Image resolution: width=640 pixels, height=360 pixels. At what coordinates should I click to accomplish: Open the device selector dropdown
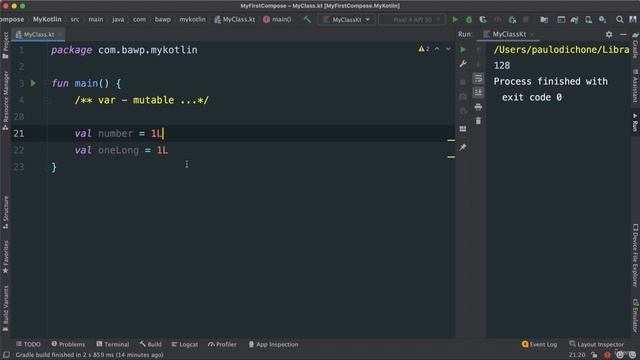pyautogui.click(x=412, y=19)
